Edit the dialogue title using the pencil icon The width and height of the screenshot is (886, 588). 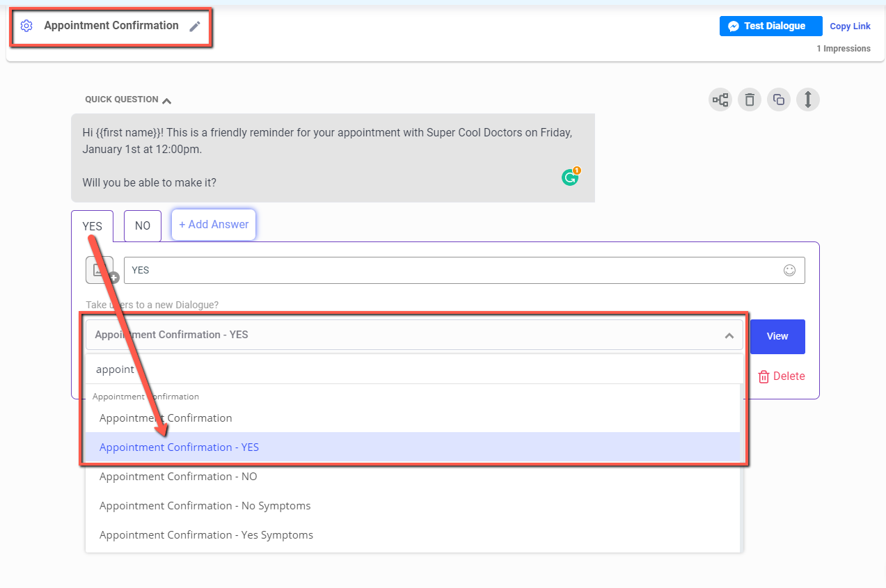[196, 25]
